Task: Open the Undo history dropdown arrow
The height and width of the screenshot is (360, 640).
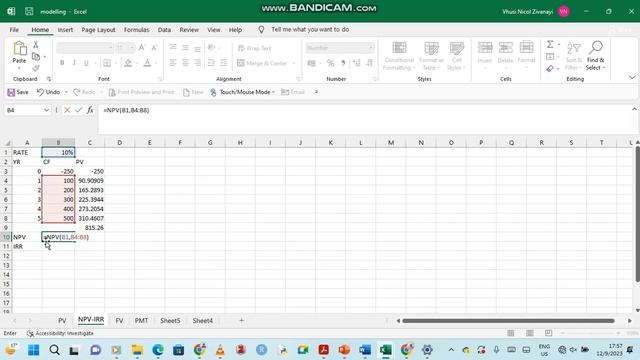Action: [x=66, y=92]
